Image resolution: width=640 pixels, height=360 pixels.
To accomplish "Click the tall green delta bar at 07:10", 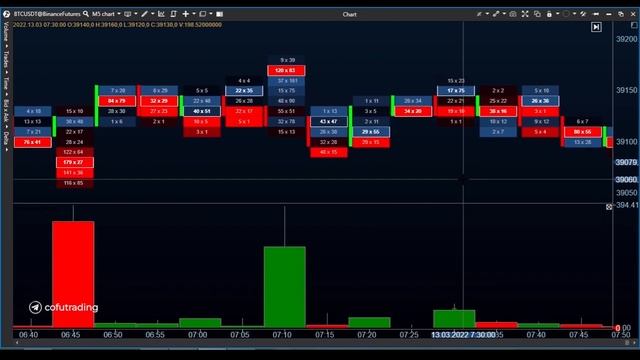I will (x=285, y=287).
